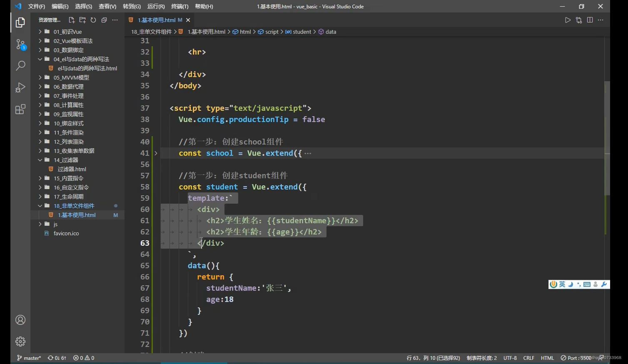Collapse the 18_非单文件组件 folder
628x364 pixels.
(77, 206)
